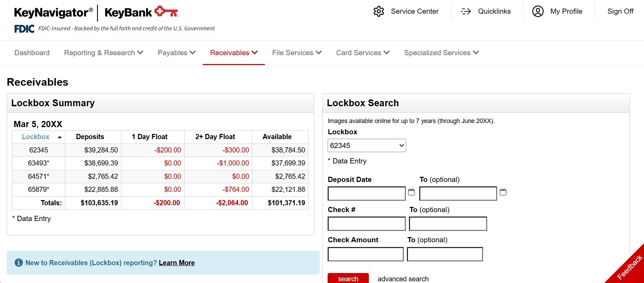Click the Lockbox Summary panel title

click(53, 103)
